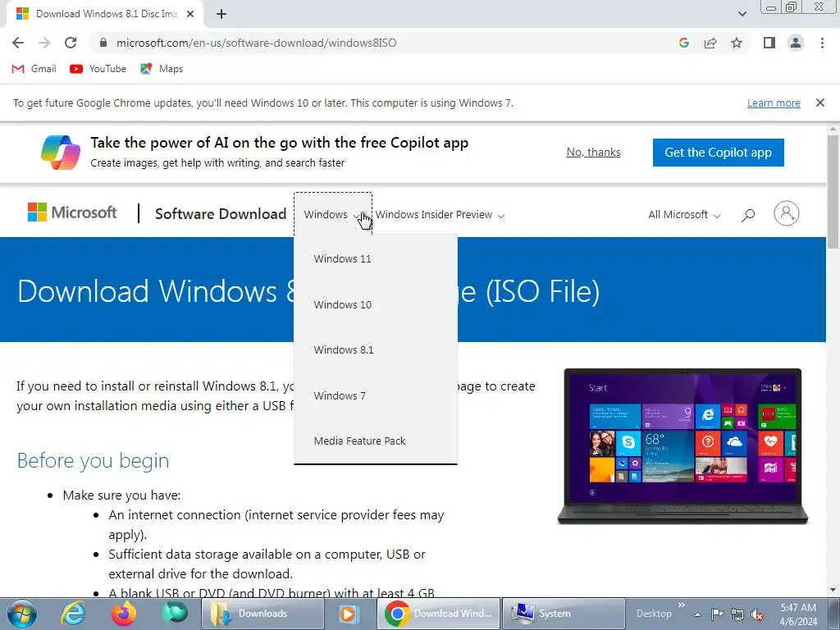840x630 pixels.
Task: Launch Internet Explorer from taskbar
Action: pos(72,614)
